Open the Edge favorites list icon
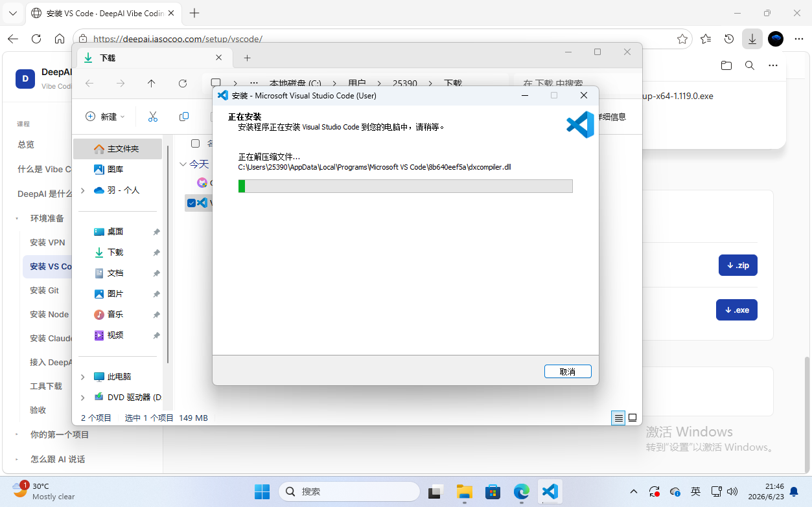812x507 pixels. click(x=706, y=39)
